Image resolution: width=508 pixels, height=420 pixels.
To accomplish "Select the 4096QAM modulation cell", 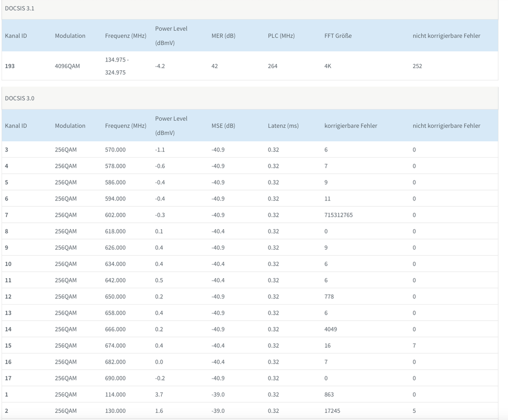I will (67, 66).
